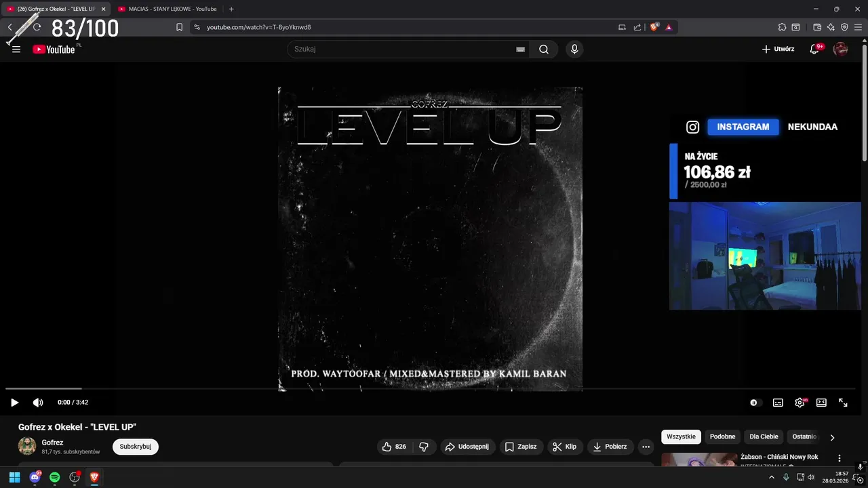
Task: Open Leo AI sparkle icon
Action: (x=831, y=27)
